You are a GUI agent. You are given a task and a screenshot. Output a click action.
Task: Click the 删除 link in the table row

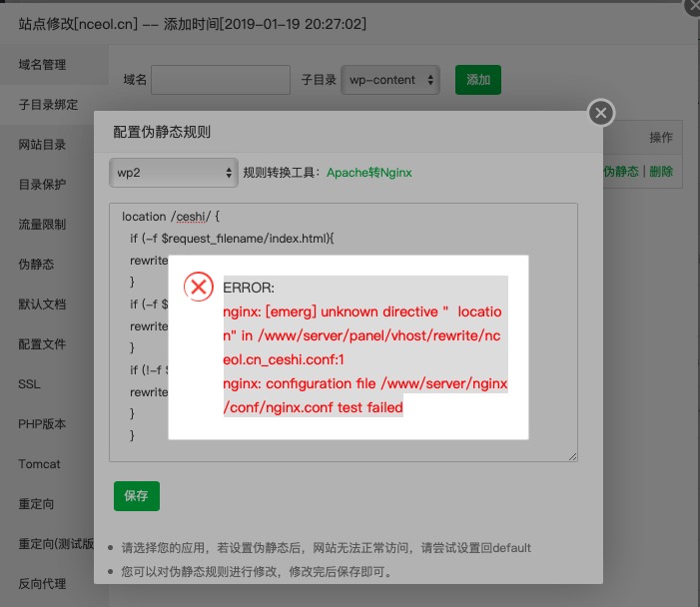[661, 172]
